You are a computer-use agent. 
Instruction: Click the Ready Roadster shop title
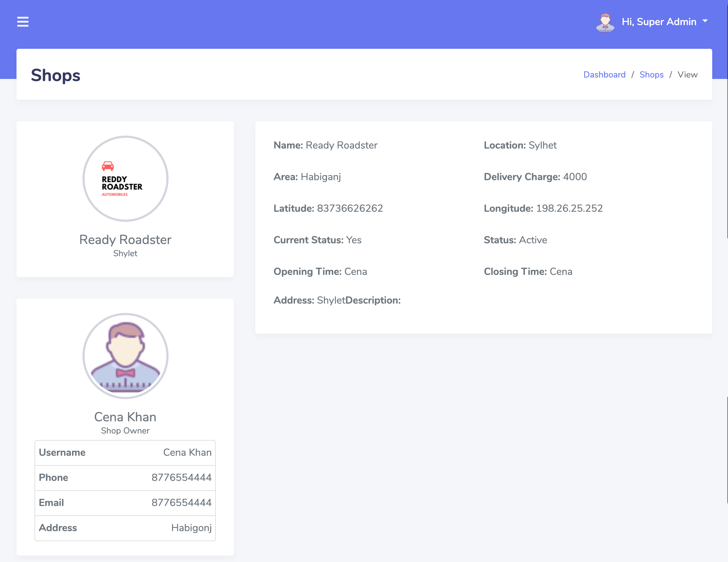(x=125, y=240)
